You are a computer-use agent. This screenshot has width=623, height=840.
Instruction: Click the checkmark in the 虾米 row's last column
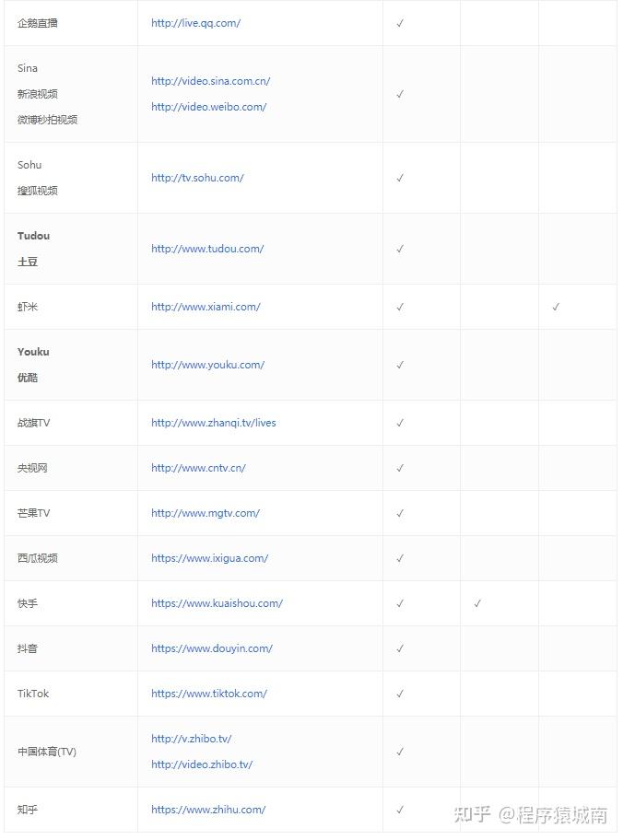pos(556,307)
